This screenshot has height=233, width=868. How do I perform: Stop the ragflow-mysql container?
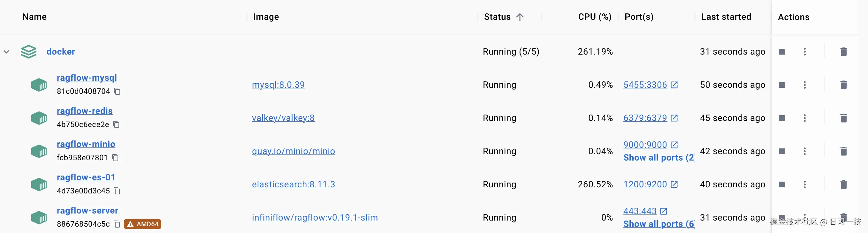[782, 85]
